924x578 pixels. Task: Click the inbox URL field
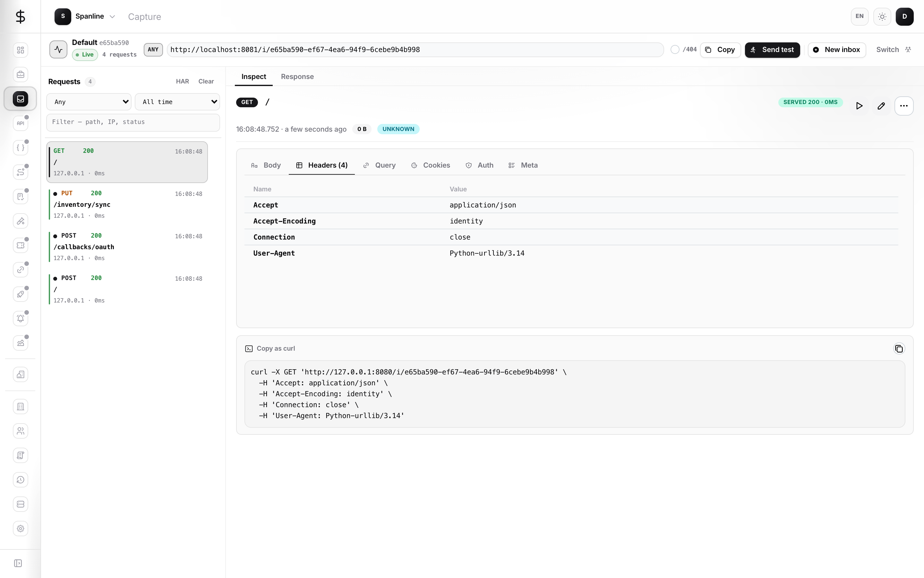coord(415,50)
